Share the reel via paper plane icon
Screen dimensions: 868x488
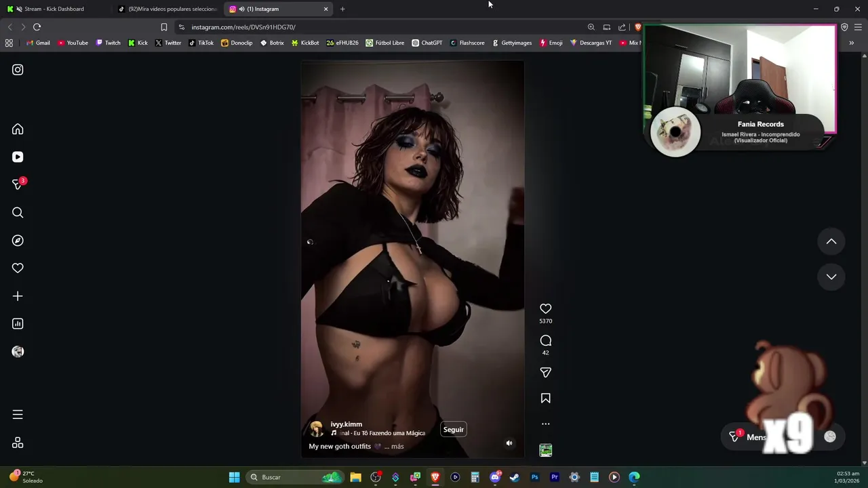[545, 373]
